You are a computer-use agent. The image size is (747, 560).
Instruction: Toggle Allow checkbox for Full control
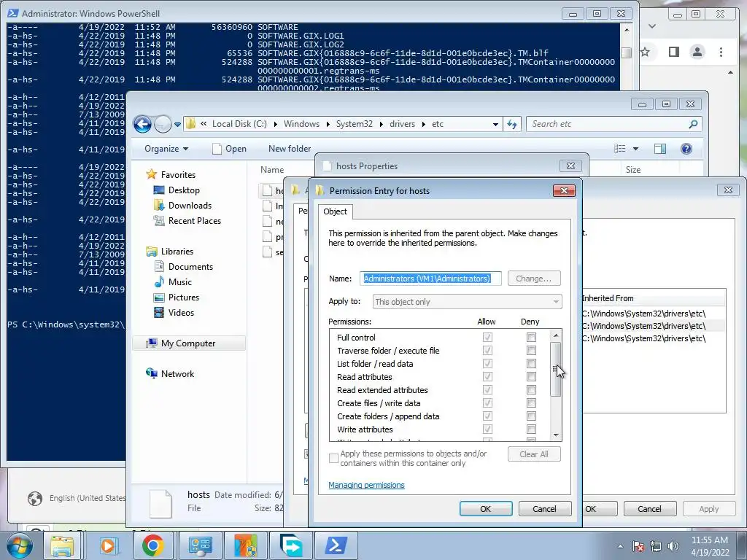pyautogui.click(x=487, y=337)
